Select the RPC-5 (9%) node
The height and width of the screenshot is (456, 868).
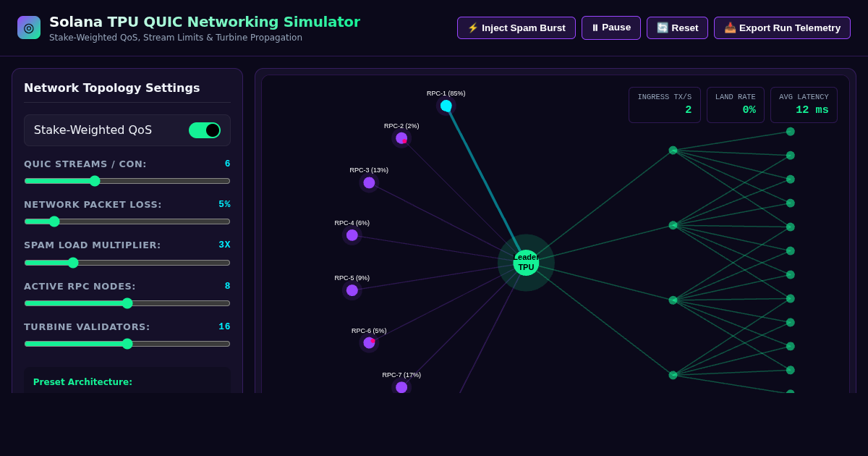point(352,290)
